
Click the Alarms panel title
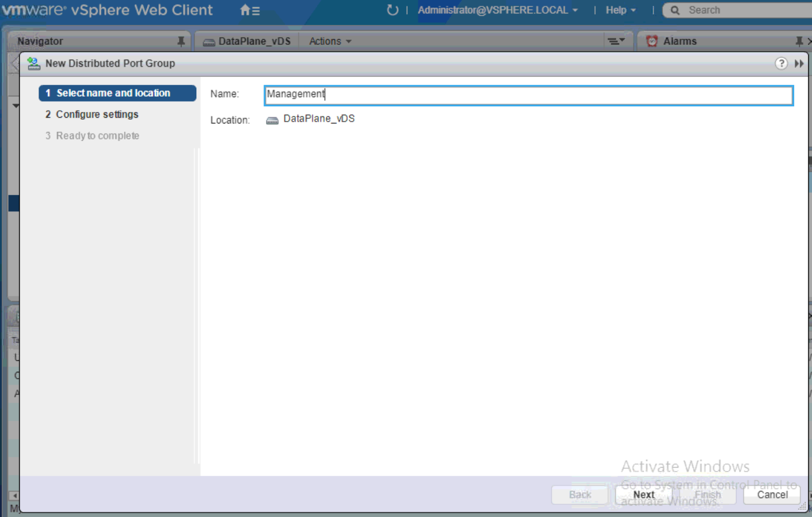pyautogui.click(x=680, y=41)
